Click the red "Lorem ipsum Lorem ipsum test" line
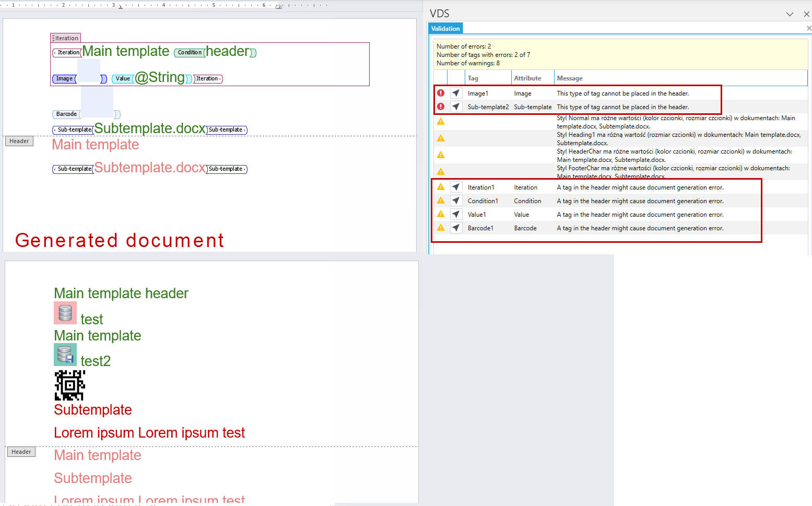Viewport: 812px width, 506px height. pyautogui.click(x=149, y=433)
